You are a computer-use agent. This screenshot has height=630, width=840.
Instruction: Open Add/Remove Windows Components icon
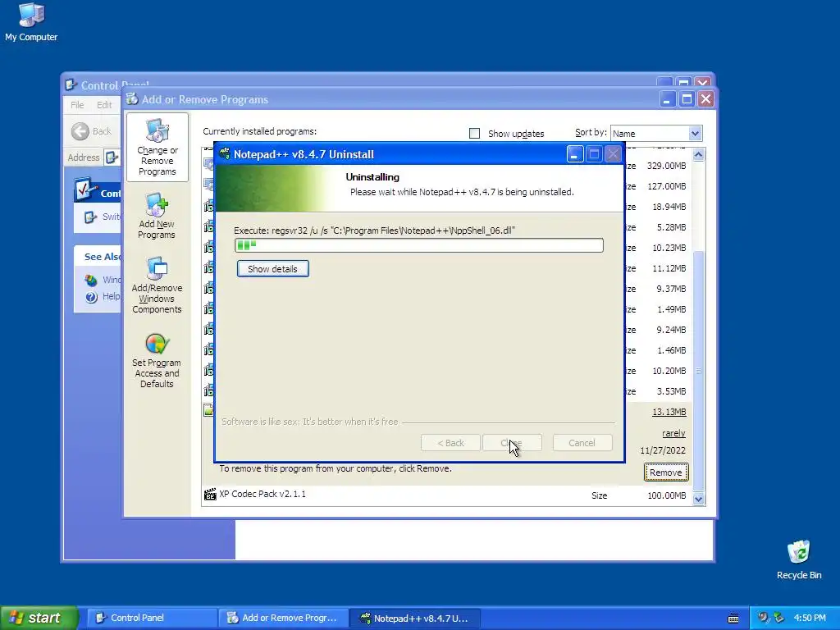157,285
